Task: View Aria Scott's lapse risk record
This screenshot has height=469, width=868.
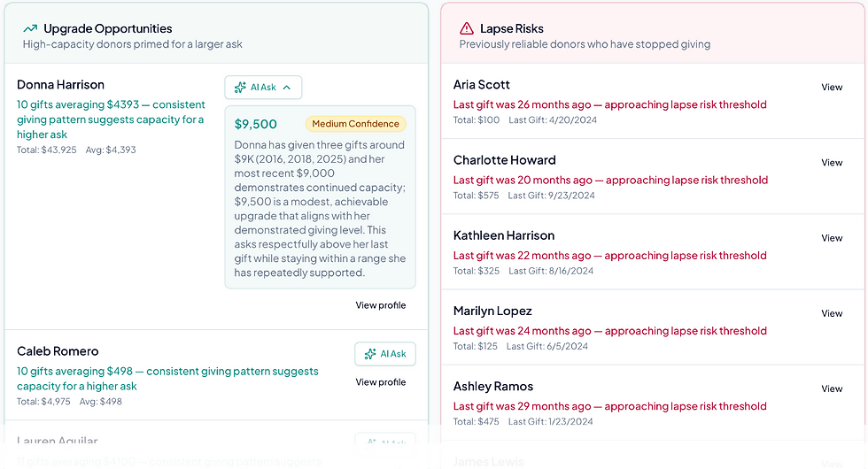Action: point(832,88)
